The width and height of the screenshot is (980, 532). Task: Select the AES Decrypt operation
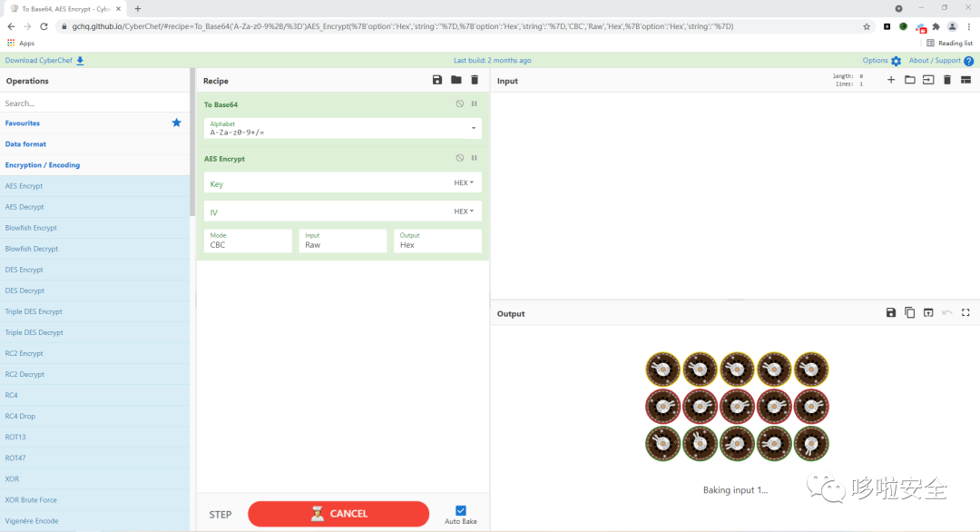tap(95, 207)
